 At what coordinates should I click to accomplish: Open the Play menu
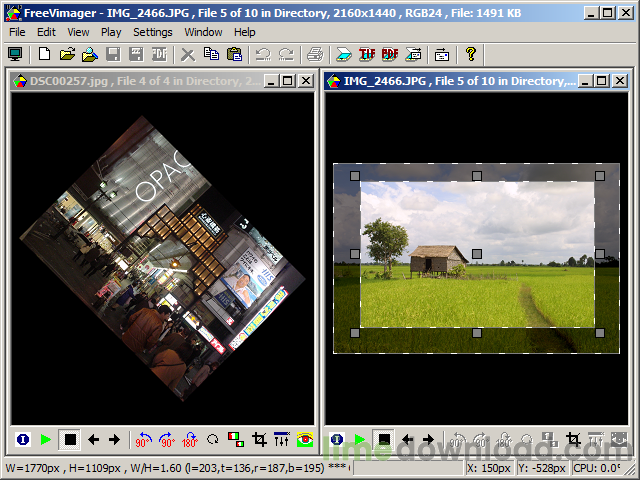pos(111,32)
